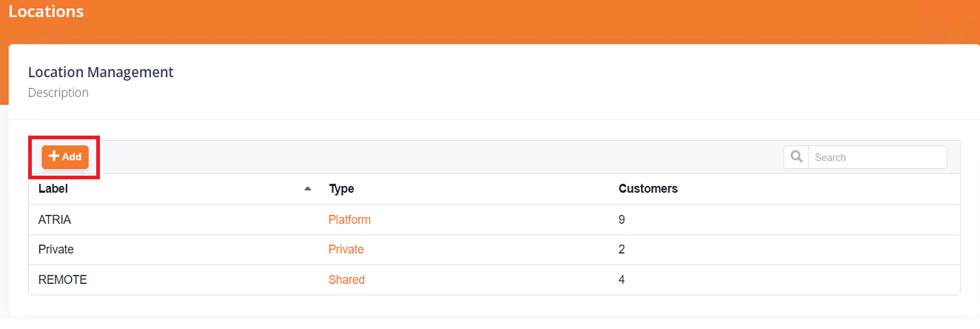Open the Shared type link
The image size is (980, 329).
(346, 280)
